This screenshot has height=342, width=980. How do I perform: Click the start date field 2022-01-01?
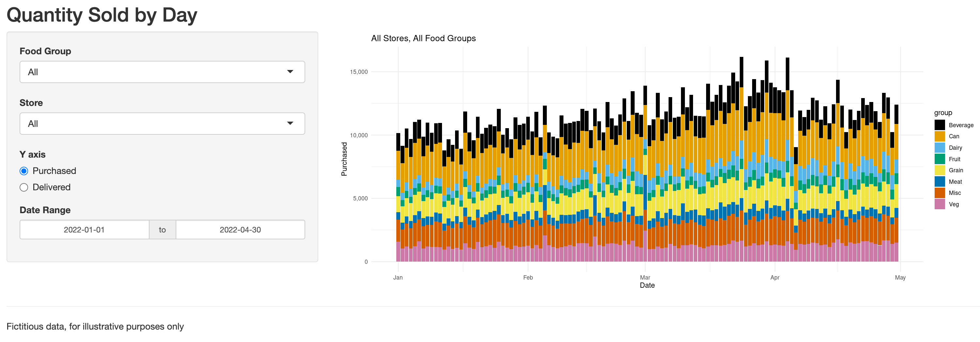[x=84, y=230]
